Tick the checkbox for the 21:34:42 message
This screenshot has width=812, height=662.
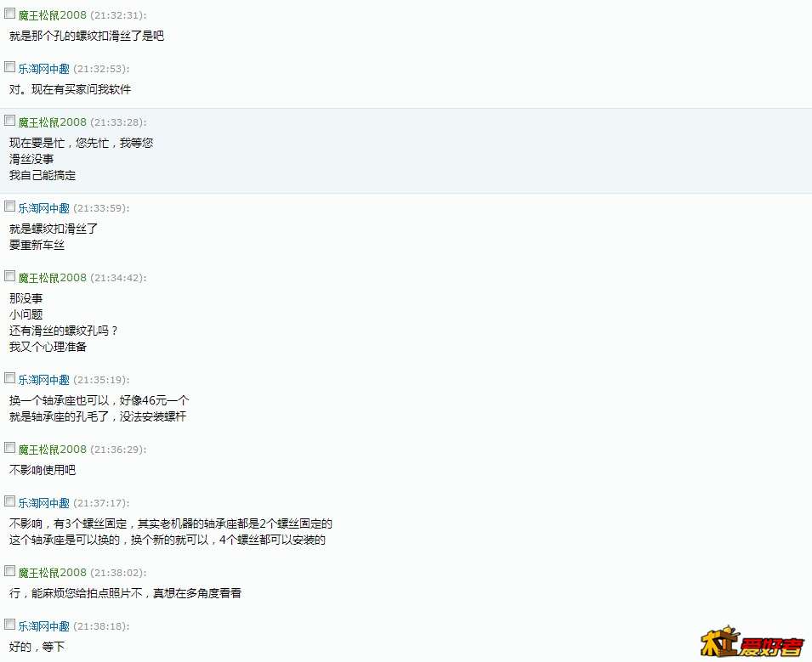click(10, 276)
